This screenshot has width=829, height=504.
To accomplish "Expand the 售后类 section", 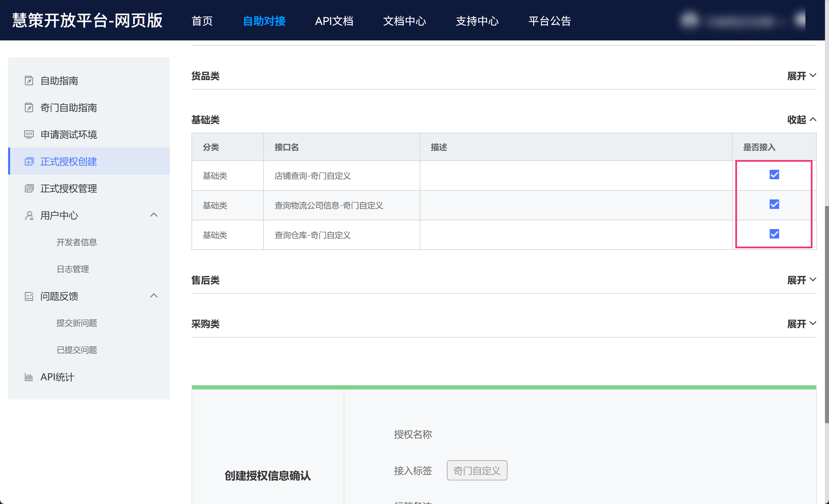I will (801, 280).
